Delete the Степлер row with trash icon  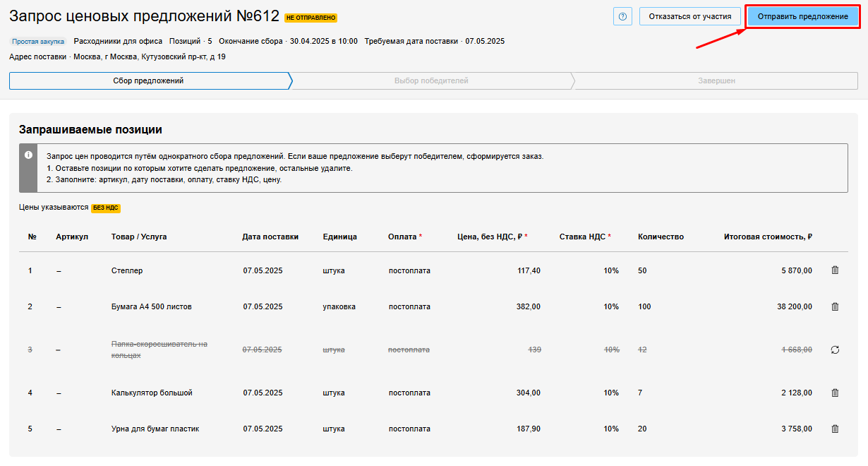[835, 270]
